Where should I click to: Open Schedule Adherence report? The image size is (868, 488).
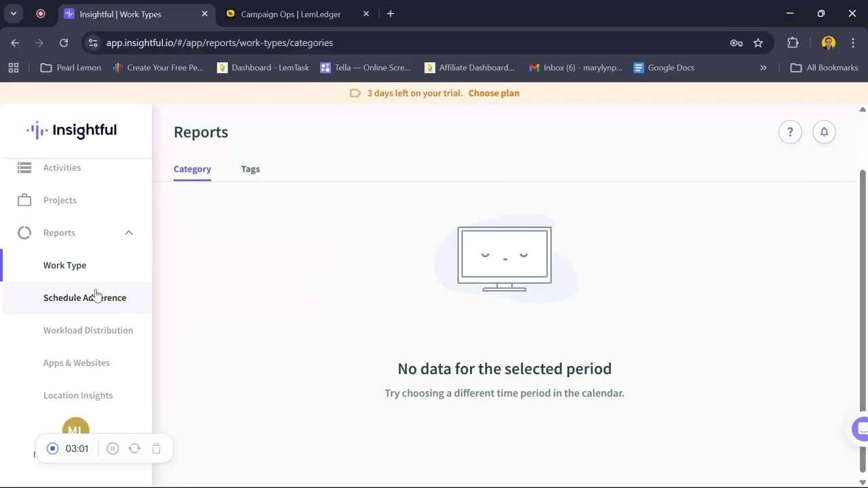pyautogui.click(x=85, y=298)
